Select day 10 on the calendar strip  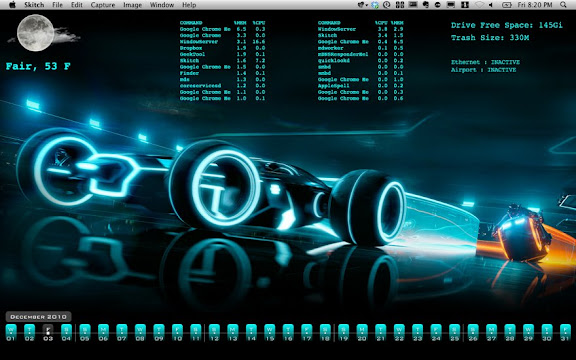pos(177,333)
